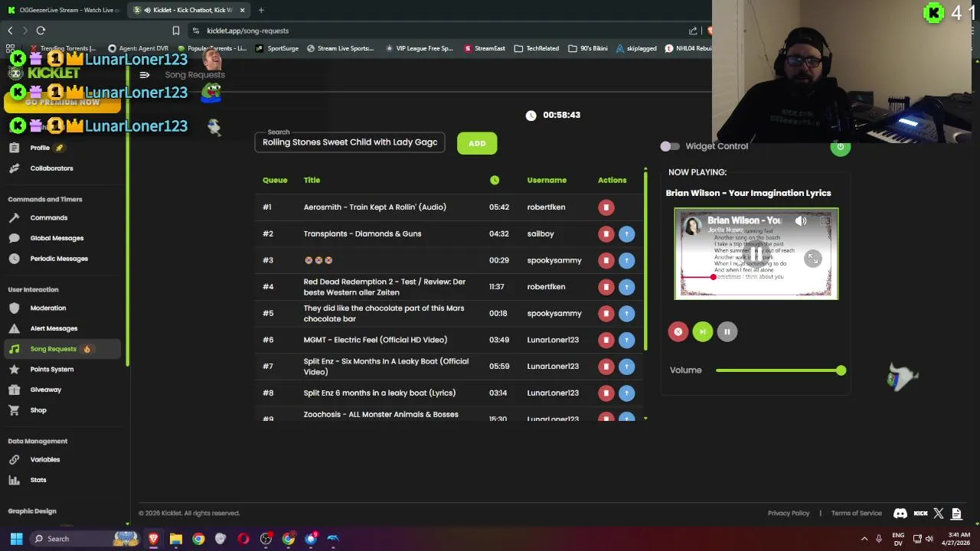The height and width of the screenshot is (551, 980).
Task: Open Shop page
Action: 38,410
